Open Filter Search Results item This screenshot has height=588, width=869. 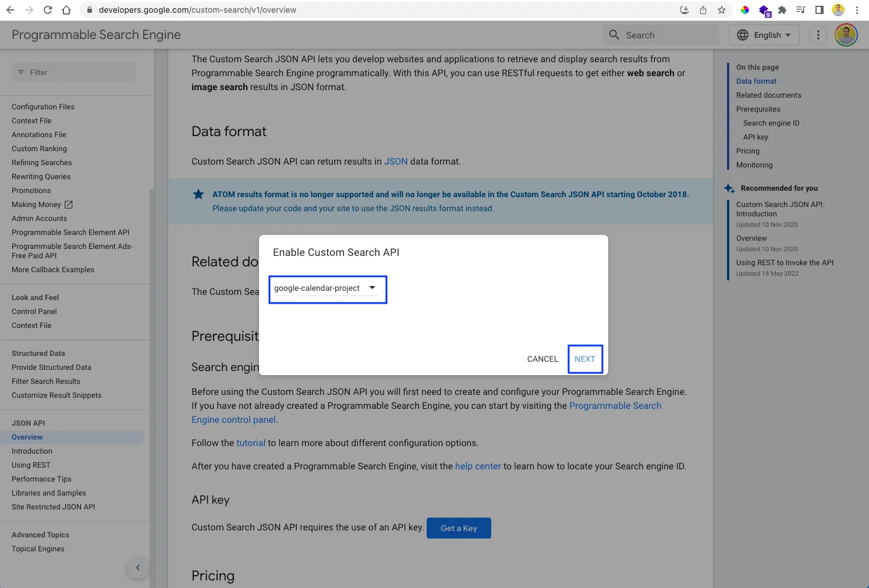point(46,382)
